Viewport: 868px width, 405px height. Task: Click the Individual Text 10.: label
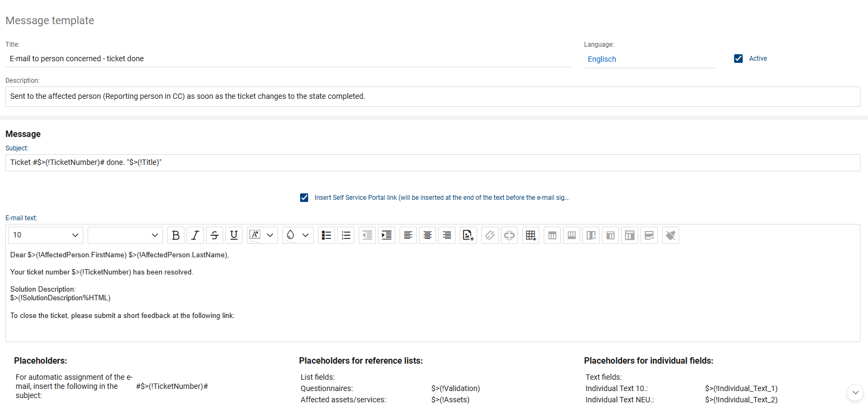pos(617,388)
